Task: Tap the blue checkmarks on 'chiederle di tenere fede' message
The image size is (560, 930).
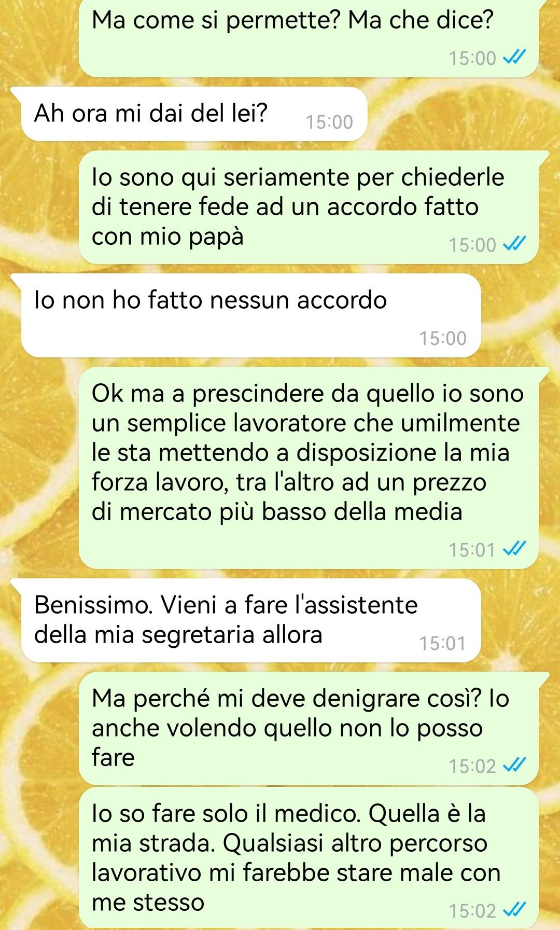Action: pyautogui.click(x=515, y=244)
